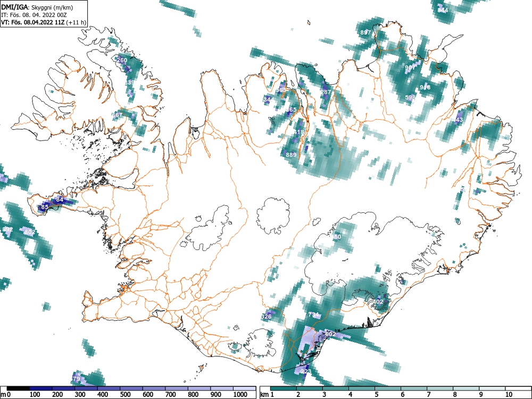Screen dimensions: 532x399
Task: Click the 223 value at the southern coastline
Action: (x=306, y=371)
